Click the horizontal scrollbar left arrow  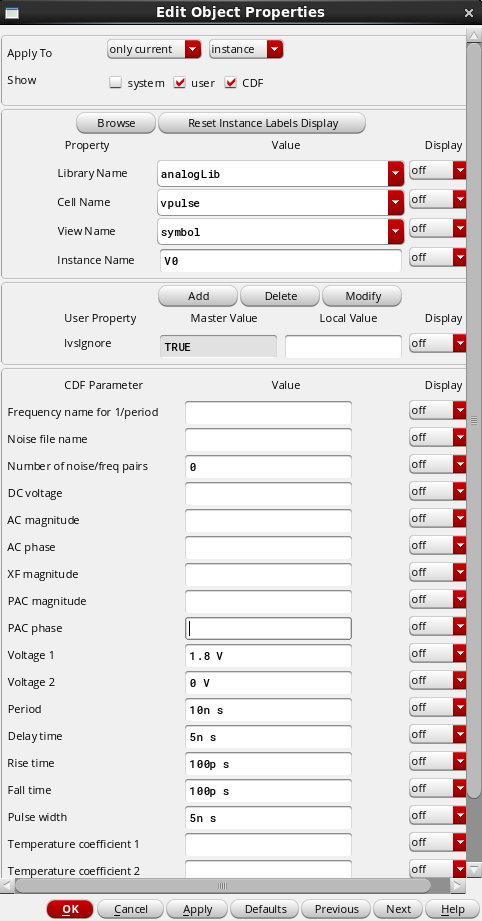tap(8, 886)
